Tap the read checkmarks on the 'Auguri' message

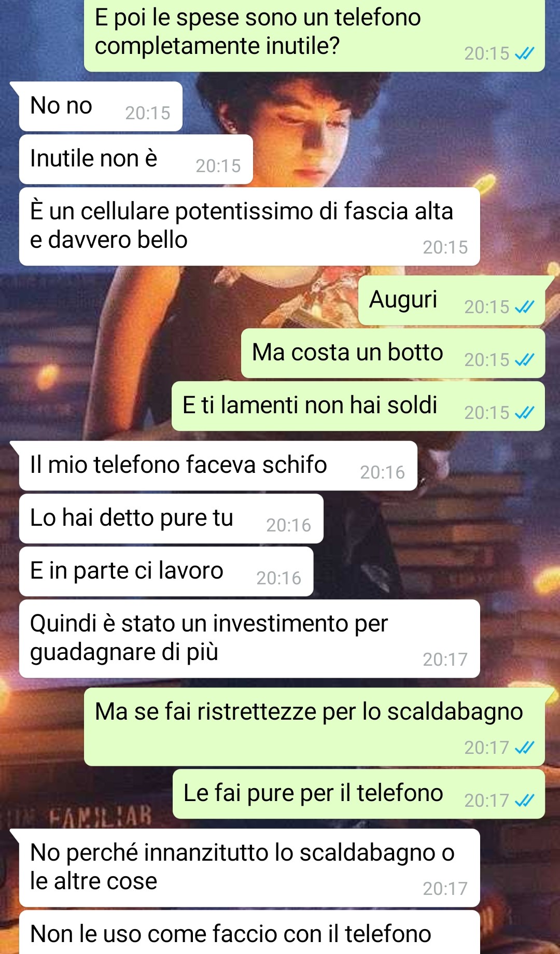coord(524,307)
